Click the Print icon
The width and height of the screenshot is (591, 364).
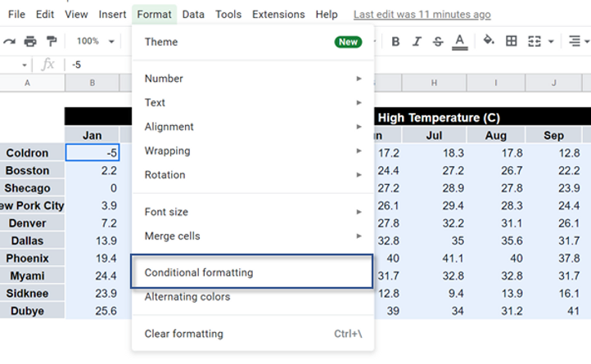[30, 42]
